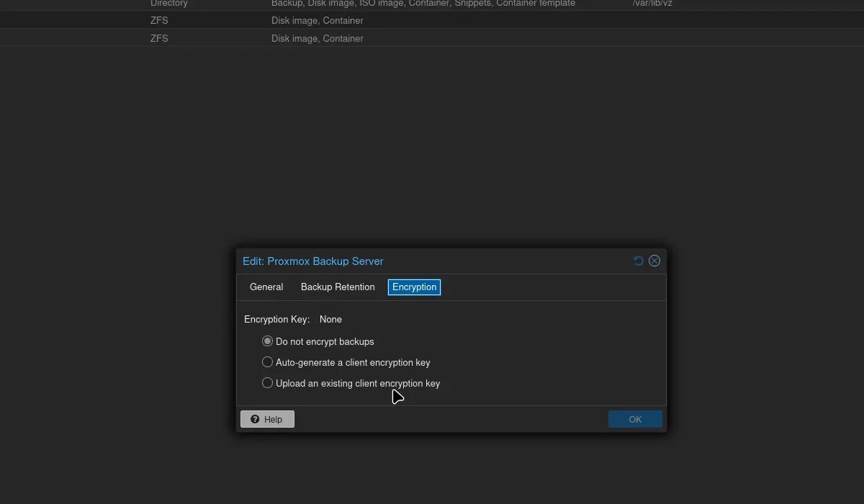Click the Directory row's content types text
The height and width of the screenshot is (504, 864).
click(x=423, y=4)
